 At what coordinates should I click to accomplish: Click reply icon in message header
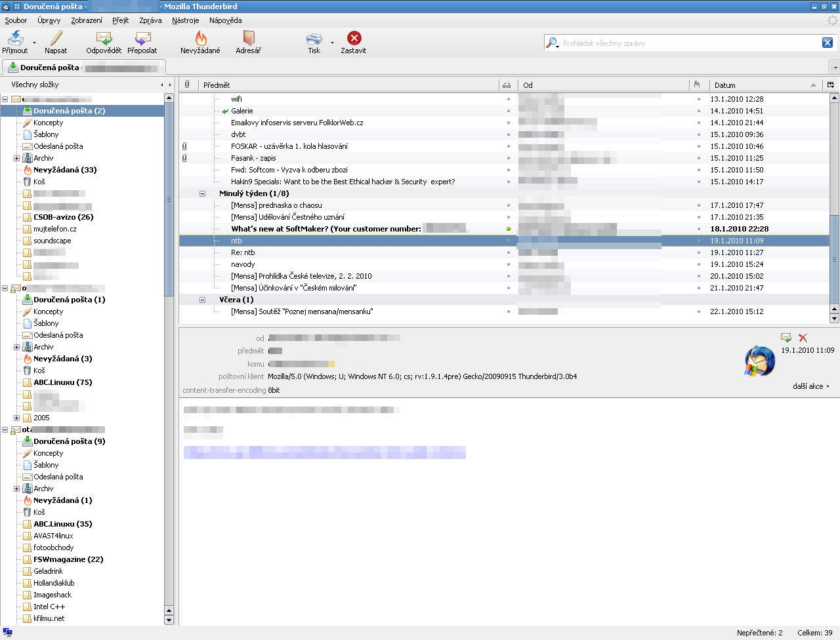click(786, 338)
